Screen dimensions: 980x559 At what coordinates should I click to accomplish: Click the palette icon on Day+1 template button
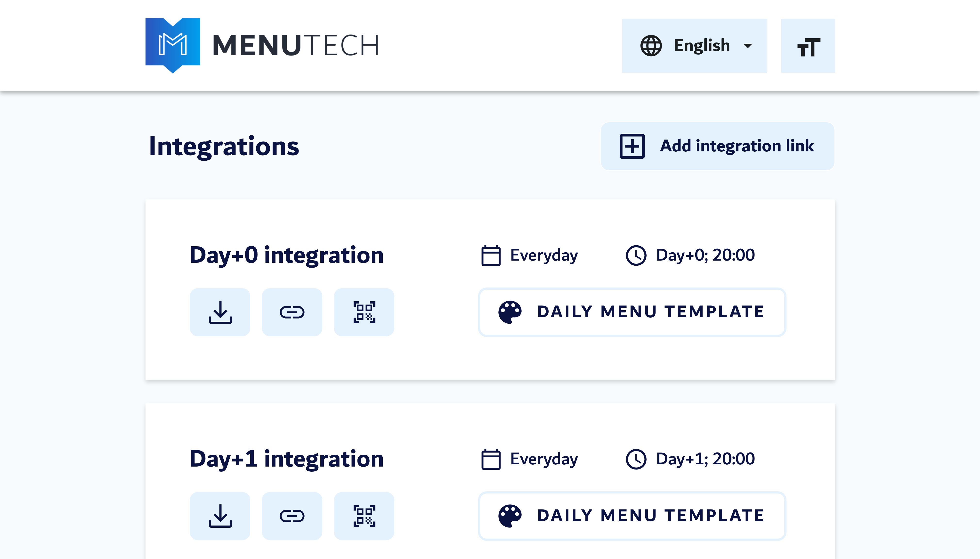pos(510,516)
